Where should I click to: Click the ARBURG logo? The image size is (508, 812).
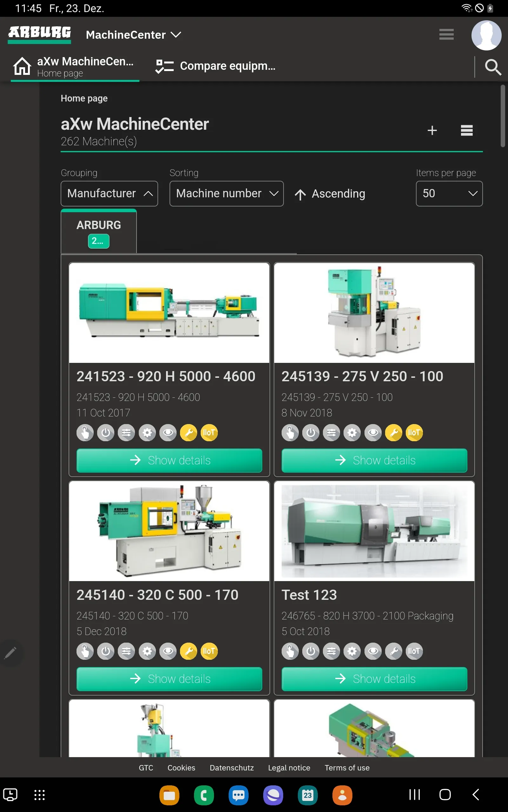click(x=39, y=34)
